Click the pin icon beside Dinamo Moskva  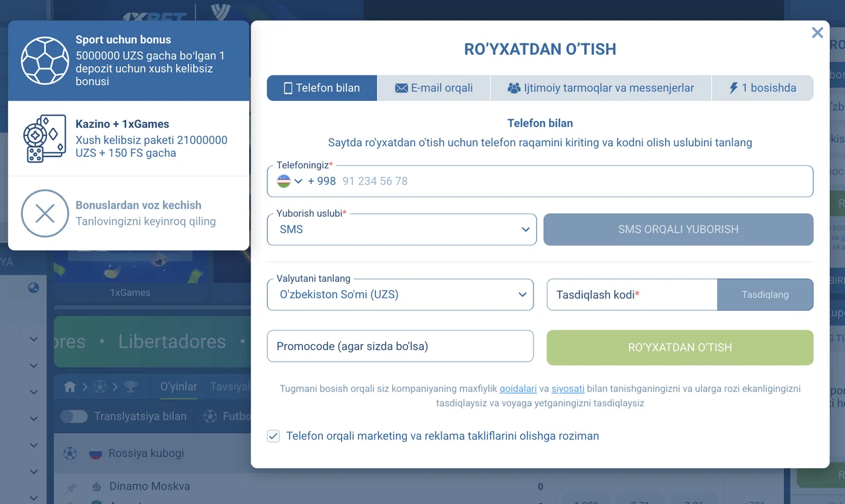click(71, 487)
